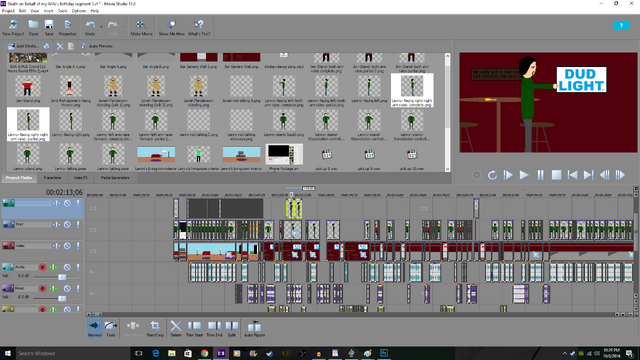This screenshot has height=360, width=640.
Task: Select the Fade tool
Action: [x=111, y=328]
